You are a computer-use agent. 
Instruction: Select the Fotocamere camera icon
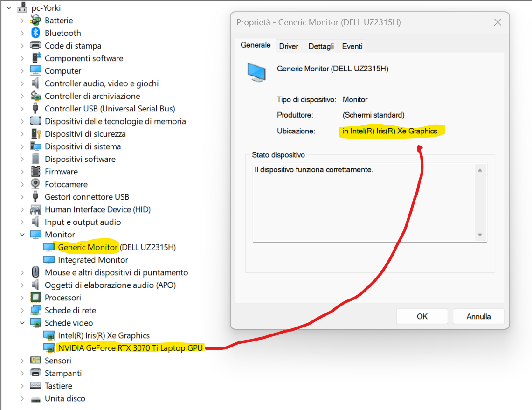[x=35, y=184]
